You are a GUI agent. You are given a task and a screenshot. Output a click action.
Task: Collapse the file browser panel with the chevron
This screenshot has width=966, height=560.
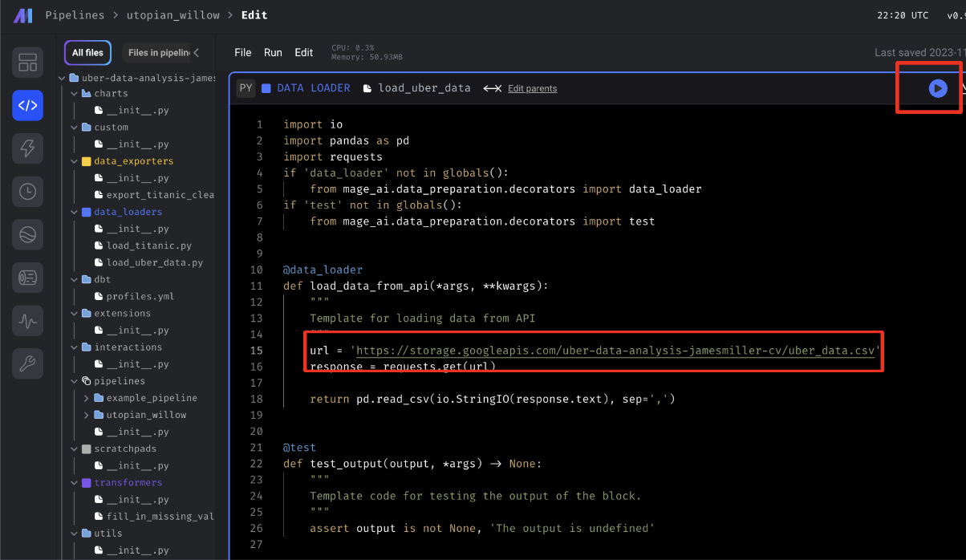tap(197, 53)
